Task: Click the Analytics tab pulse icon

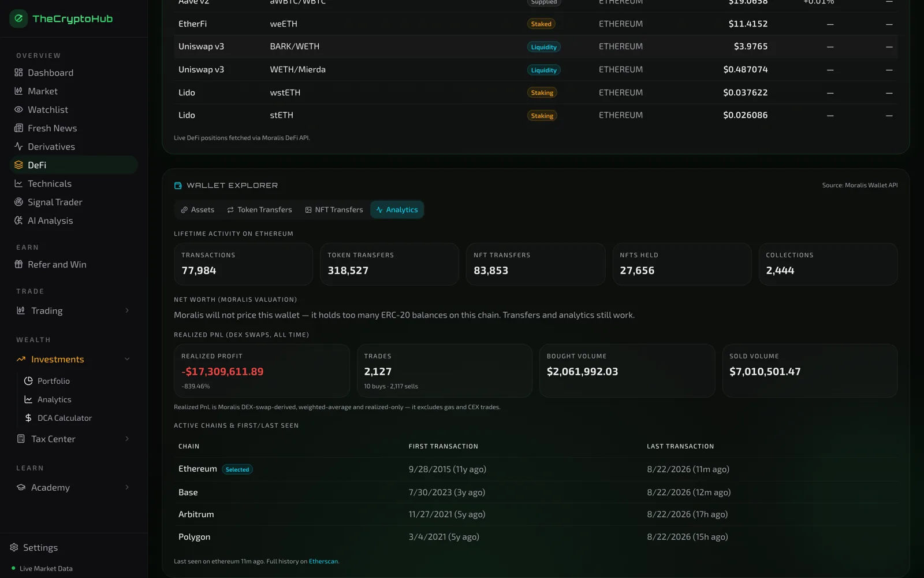Action: tap(379, 210)
